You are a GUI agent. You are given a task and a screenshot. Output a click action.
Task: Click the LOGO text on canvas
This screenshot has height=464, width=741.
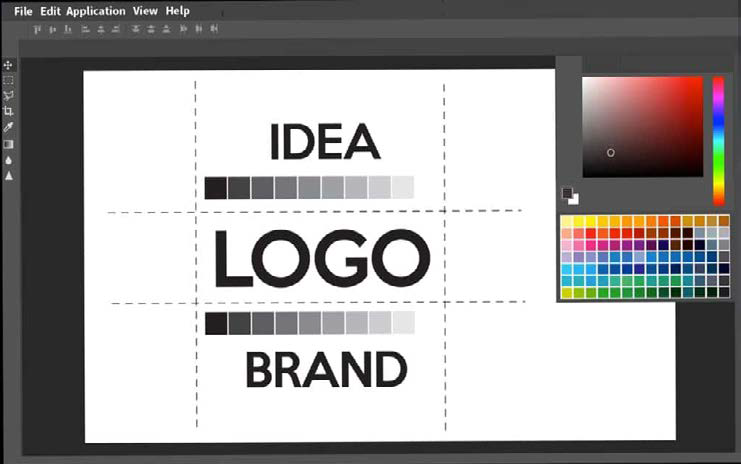click(322, 258)
